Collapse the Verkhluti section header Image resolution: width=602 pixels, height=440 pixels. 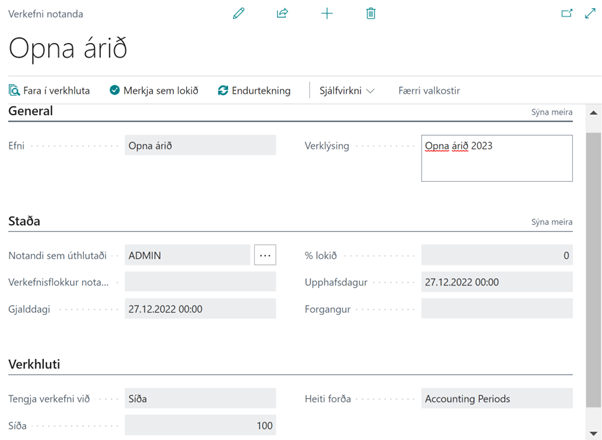tap(35, 364)
